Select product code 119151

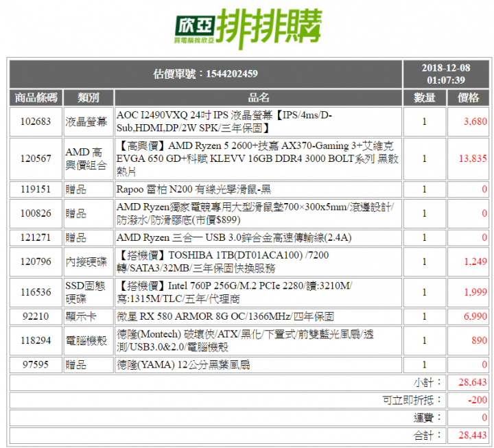[x=36, y=189]
